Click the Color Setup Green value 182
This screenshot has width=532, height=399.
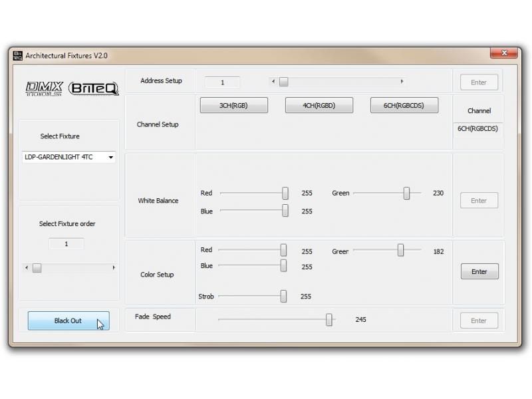[x=438, y=252]
